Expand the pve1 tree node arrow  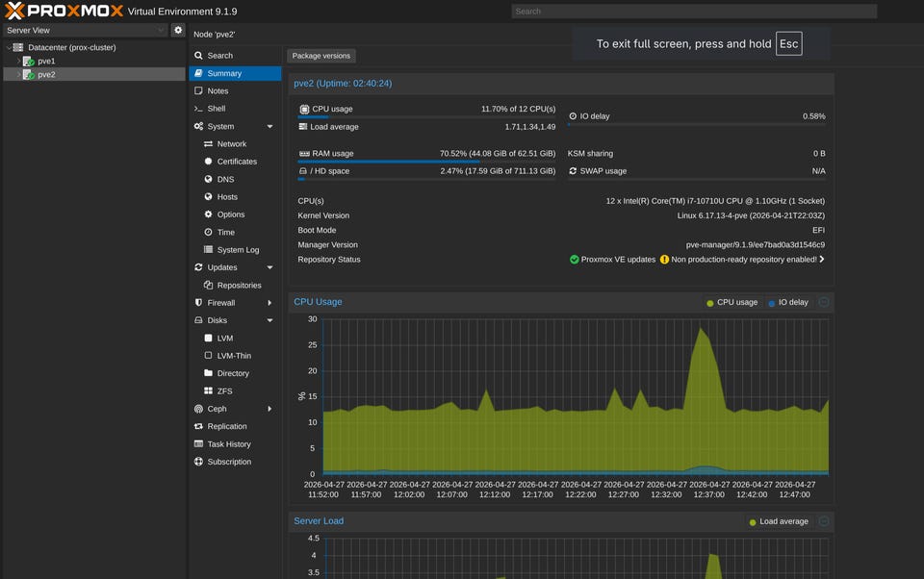click(18, 61)
